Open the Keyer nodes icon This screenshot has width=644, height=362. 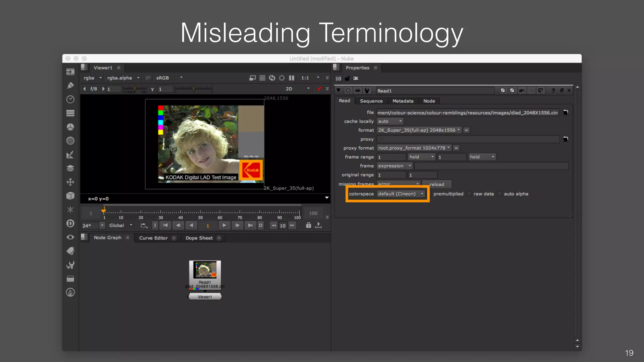pos(70,155)
